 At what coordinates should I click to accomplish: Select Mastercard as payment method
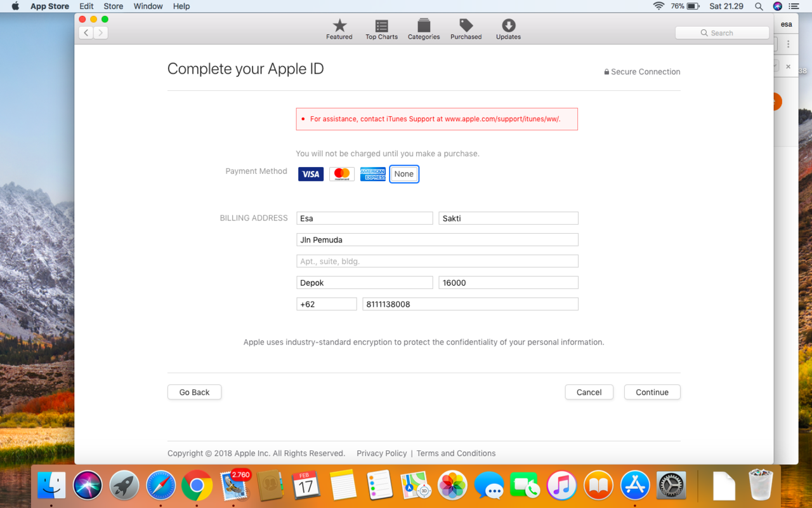pyautogui.click(x=342, y=174)
